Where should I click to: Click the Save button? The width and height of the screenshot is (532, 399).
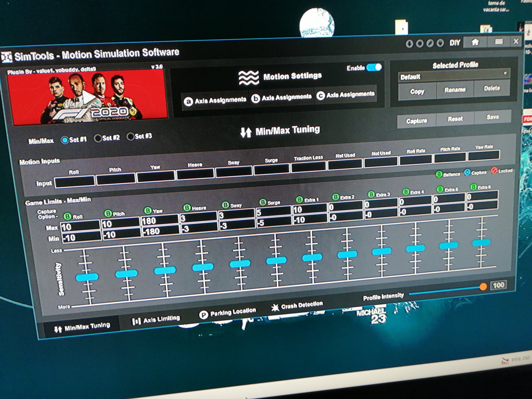click(493, 117)
